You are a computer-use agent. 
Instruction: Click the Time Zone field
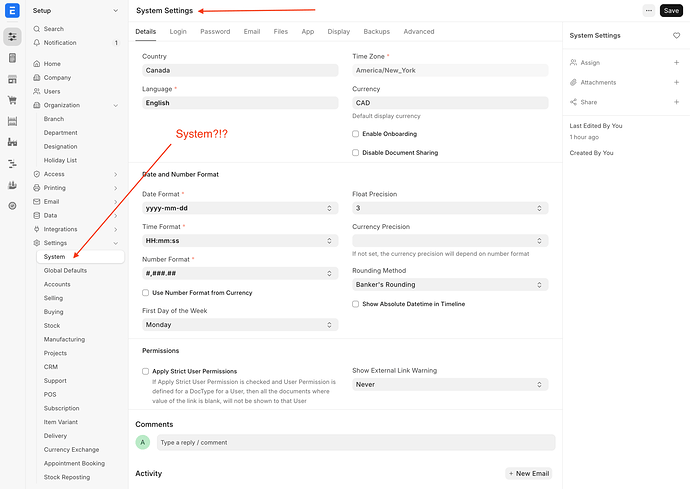coord(450,70)
